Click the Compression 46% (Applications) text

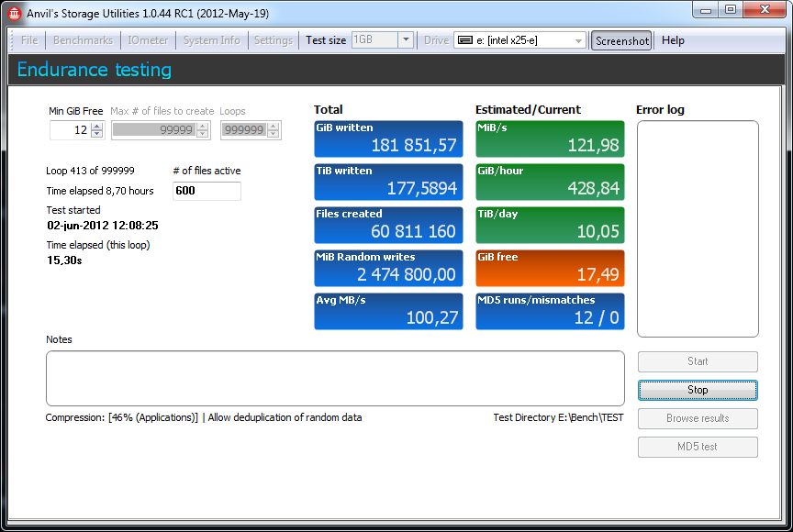(x=121, y=418)
